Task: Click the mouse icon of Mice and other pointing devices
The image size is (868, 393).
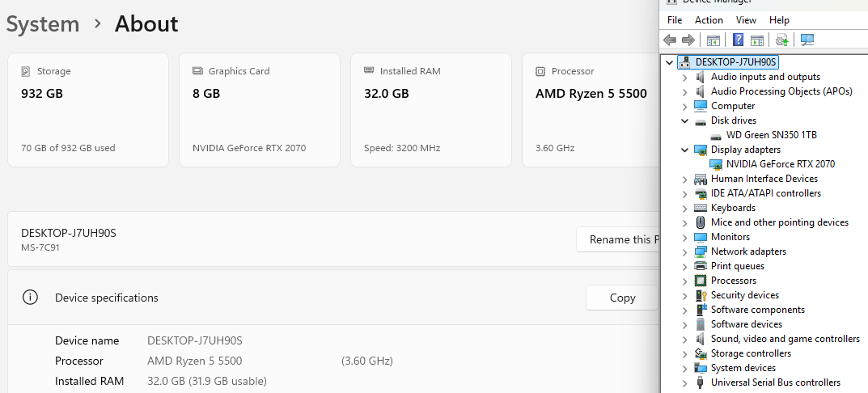Action: point(701,222)
